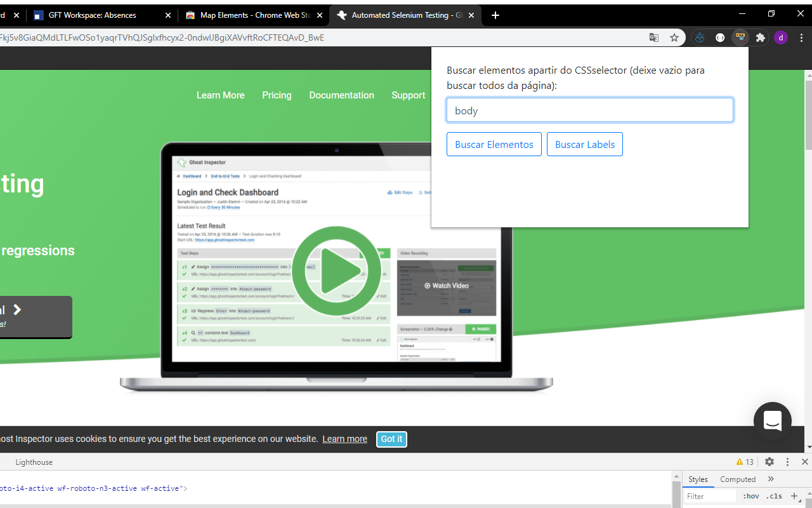Open the new style rule plus button

pyautogui.click(x=794, y=496)
